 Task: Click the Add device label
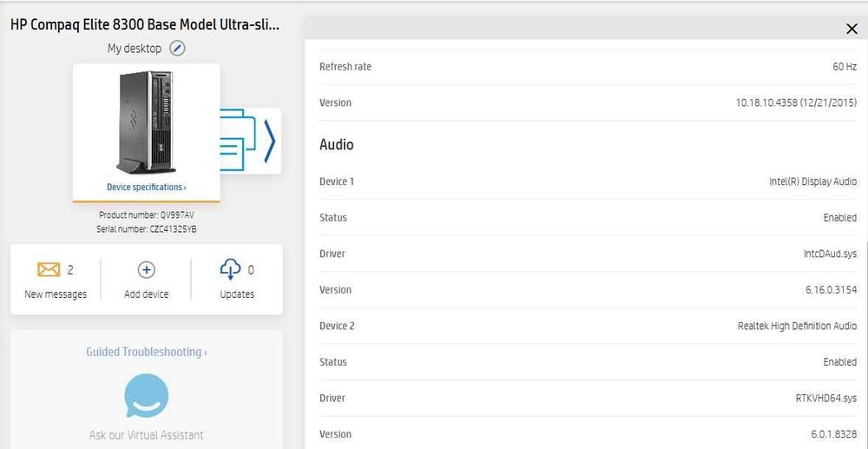(146, 294)
